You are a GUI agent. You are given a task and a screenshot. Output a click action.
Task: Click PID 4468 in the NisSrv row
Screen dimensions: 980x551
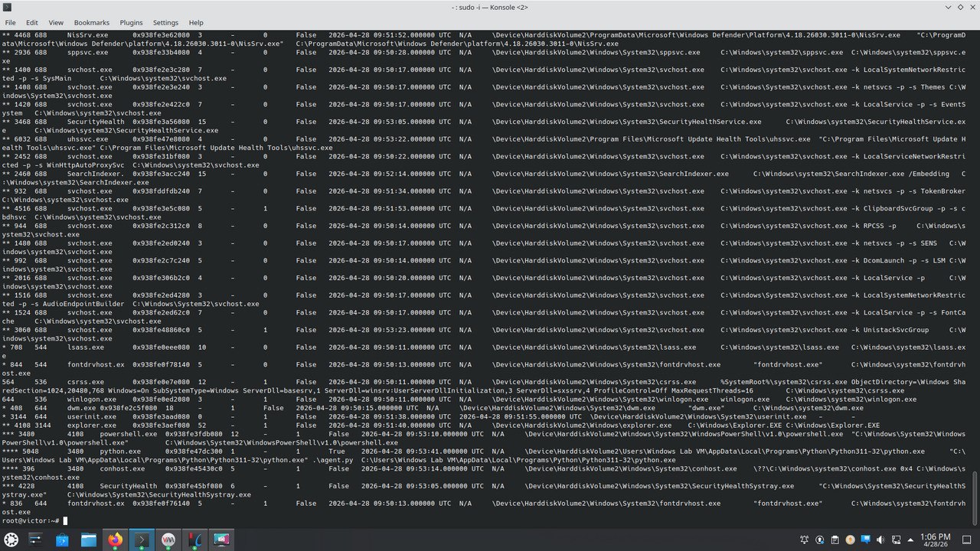[22, 35]
